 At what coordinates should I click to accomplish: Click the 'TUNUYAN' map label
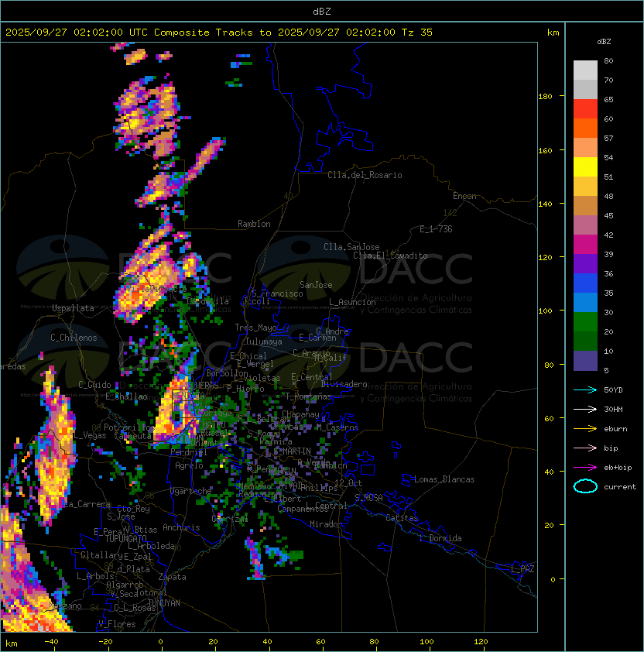[x=164, y=603]
